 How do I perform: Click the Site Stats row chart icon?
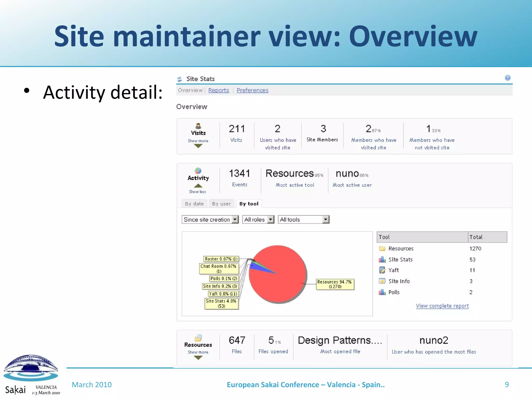382,260
